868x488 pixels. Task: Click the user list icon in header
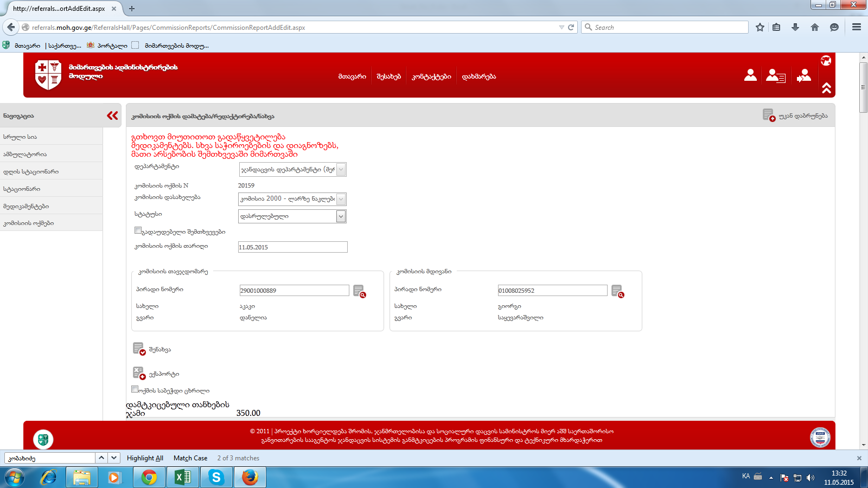(x=775, y=76)
